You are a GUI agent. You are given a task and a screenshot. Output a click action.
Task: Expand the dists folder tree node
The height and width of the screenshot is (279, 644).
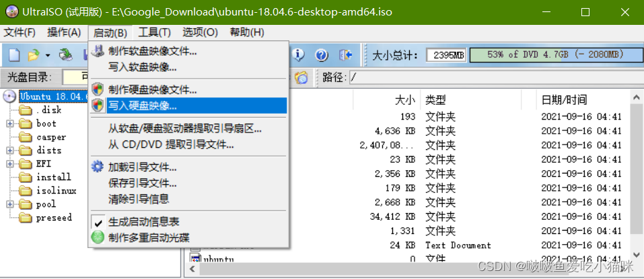[10, 151]
